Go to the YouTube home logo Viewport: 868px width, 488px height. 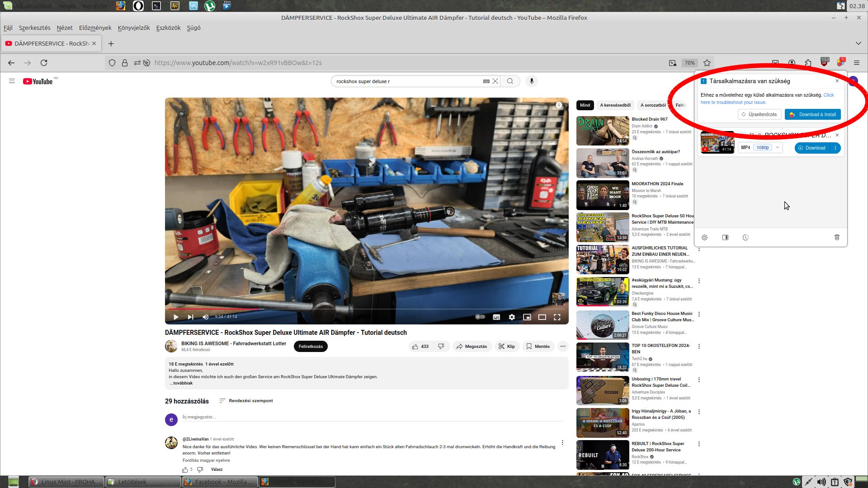(38, 81)
